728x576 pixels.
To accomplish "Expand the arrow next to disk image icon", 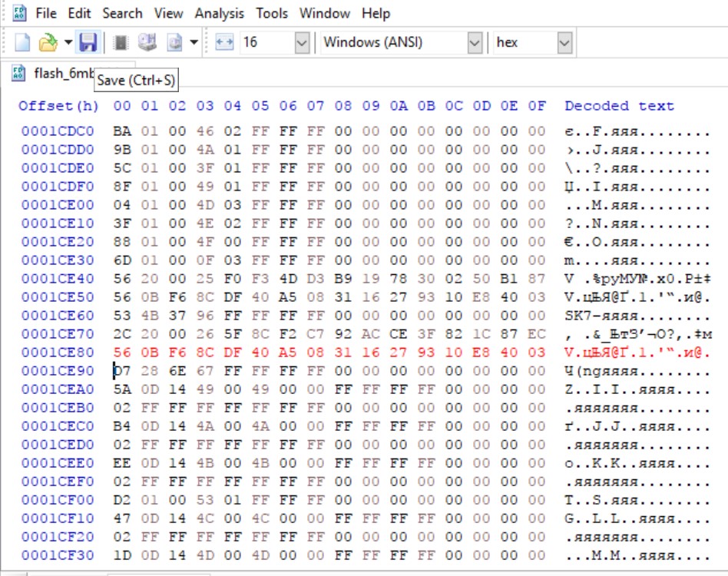I will coord(194,42).
